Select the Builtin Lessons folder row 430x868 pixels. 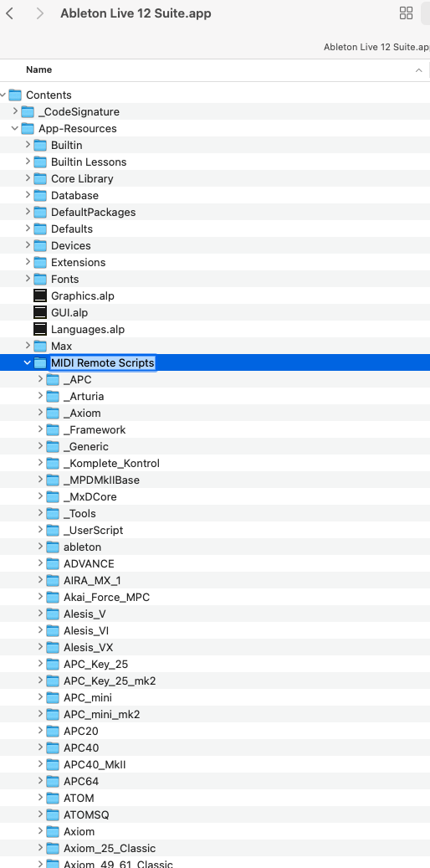tap(215, 162)
